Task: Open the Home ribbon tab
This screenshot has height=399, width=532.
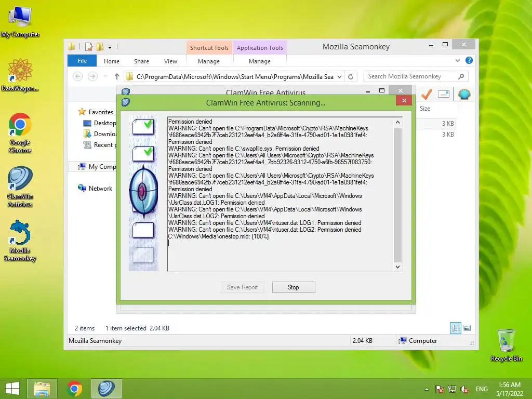Action: point(112,61)
